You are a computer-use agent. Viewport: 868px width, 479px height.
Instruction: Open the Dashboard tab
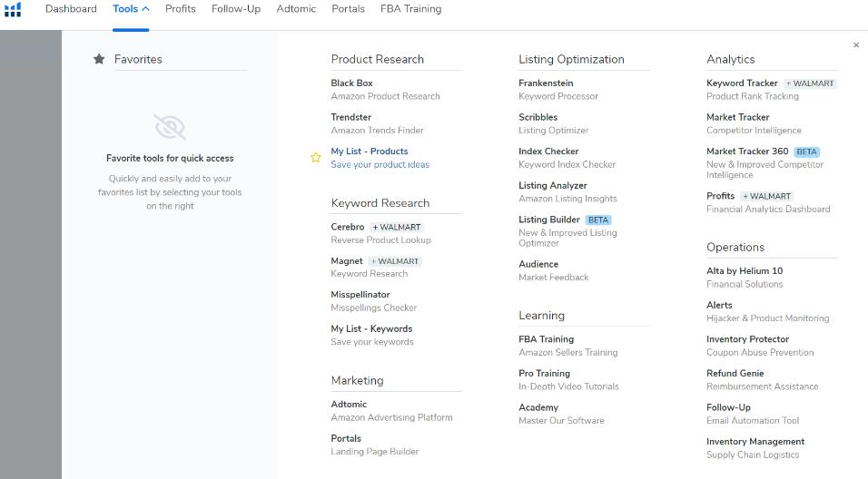pos(71,9)
